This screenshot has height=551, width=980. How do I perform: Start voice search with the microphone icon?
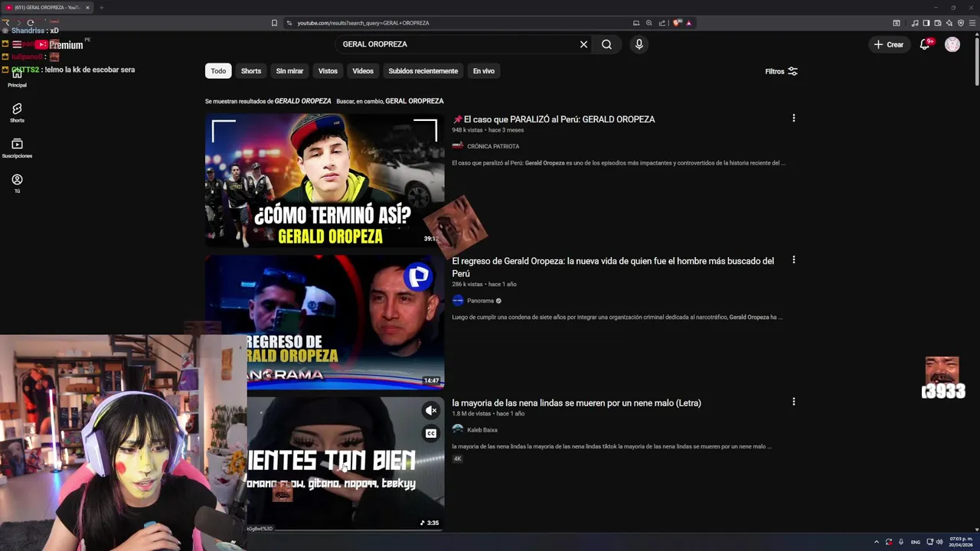point(639,44)
